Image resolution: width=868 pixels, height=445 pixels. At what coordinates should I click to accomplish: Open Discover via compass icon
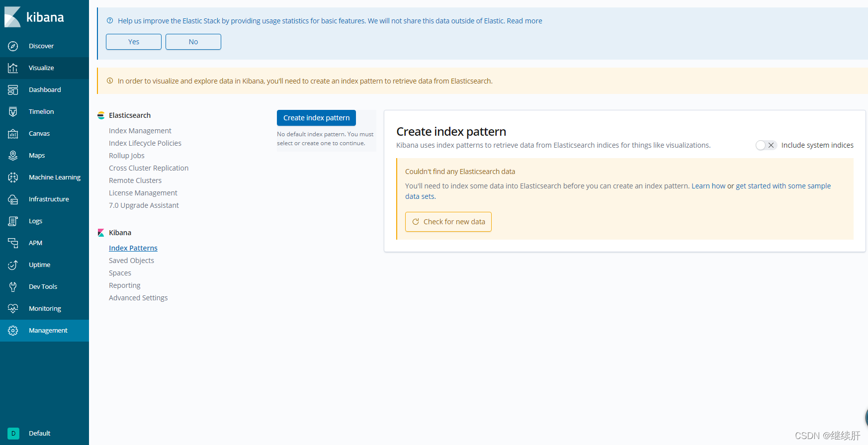(x=13, y=46)
